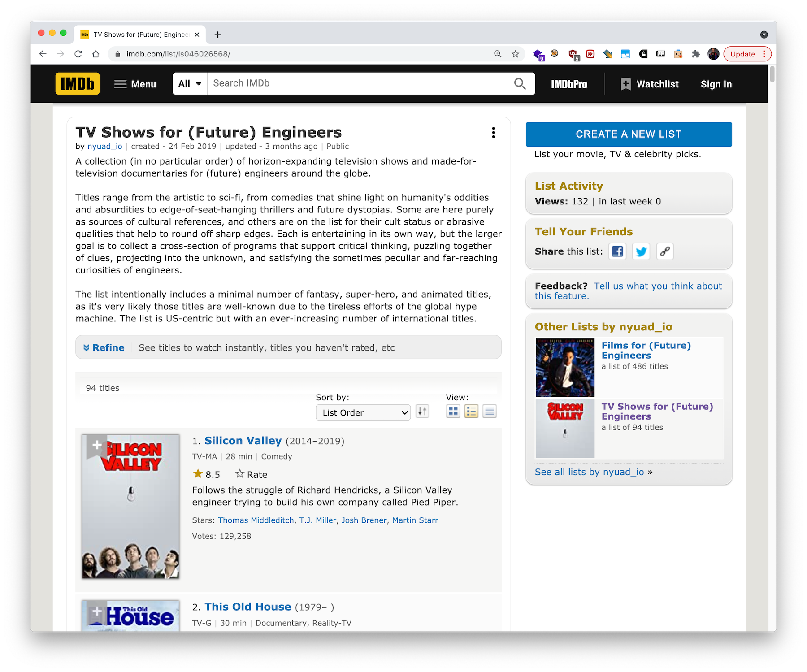The height and width of the screenshot is (672, 807).
Task: Click the Create a New List button
Action: point(629,134)
